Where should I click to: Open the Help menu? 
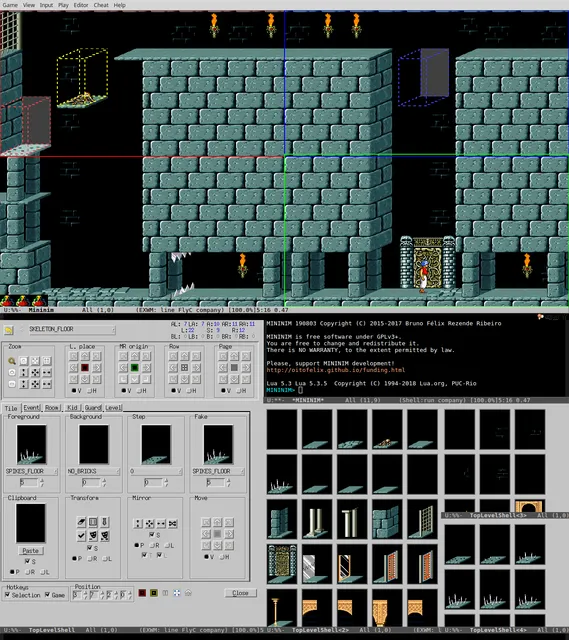tap(120, 5)
